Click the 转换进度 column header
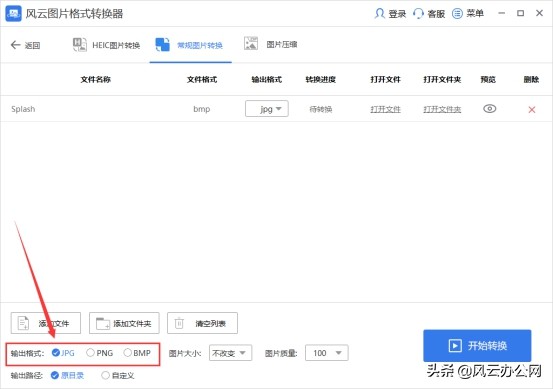This screenshot has width=553, height=389. (321, 79)
